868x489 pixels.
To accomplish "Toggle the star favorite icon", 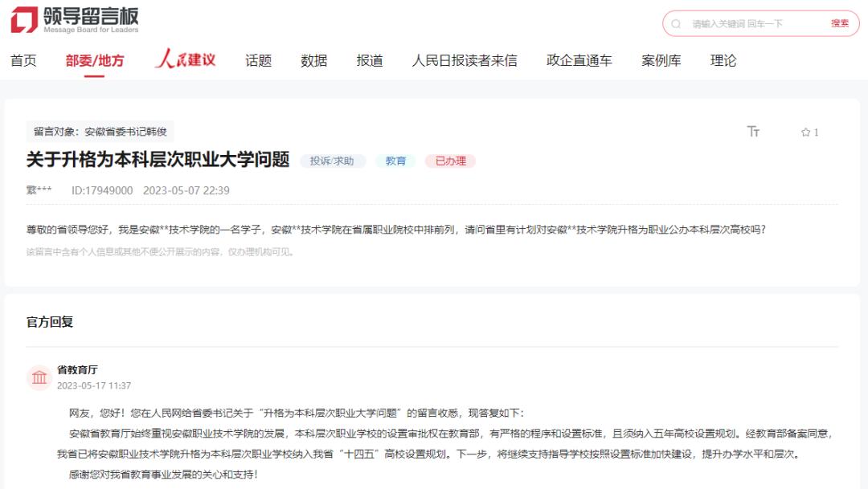I will point(806,132).
